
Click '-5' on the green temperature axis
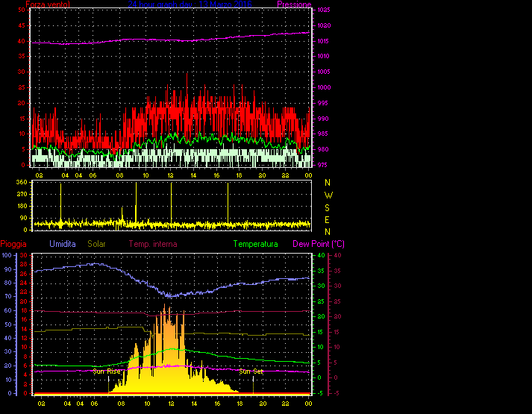click(320, 393)
